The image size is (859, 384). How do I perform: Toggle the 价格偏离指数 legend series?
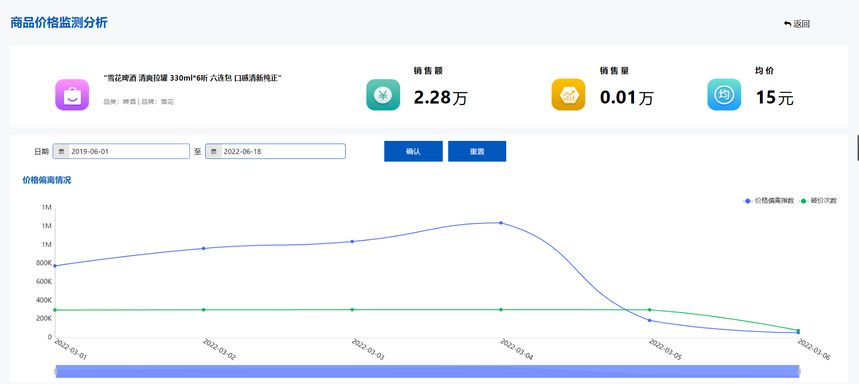tap(768, 201)
